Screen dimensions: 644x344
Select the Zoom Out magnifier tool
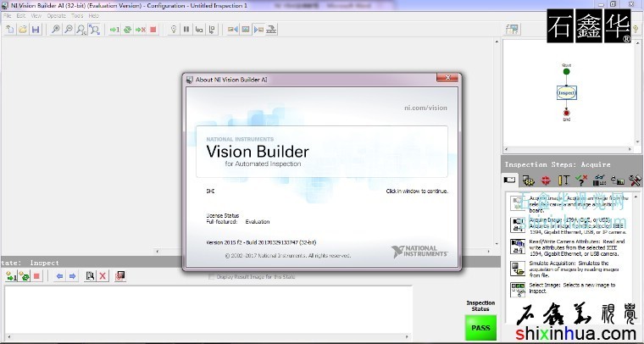pyautogui.click(x=68, y=30)
